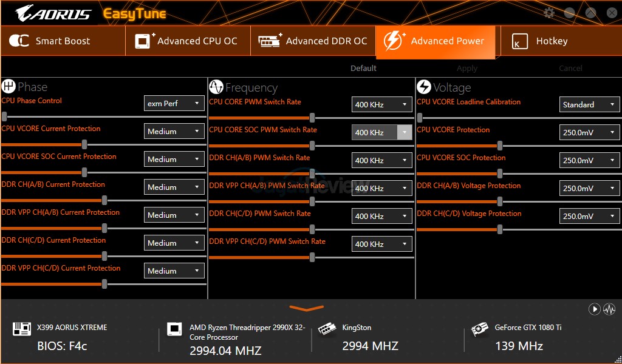Click the waveform hardware monitor icon
Screen dimensions: 622x364
(x=609, y=309)
